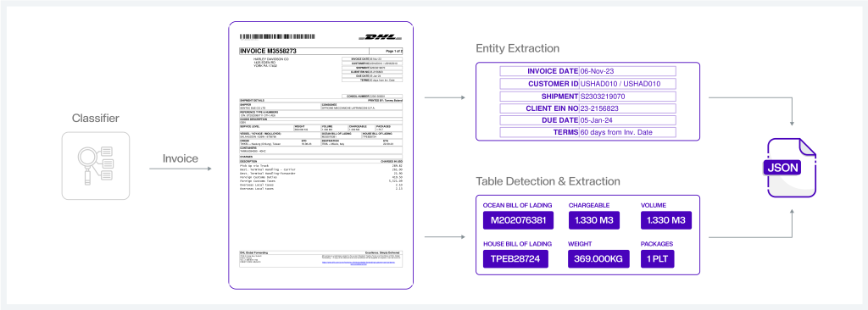868x310 pixels.
Task: Click the 'M202076381' ocean bill badge
Action: coord(518,220)
